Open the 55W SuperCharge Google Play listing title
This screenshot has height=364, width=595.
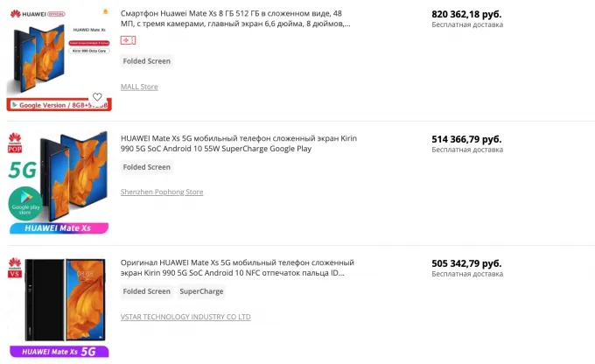pyautogui.click(x=238, y=143)
